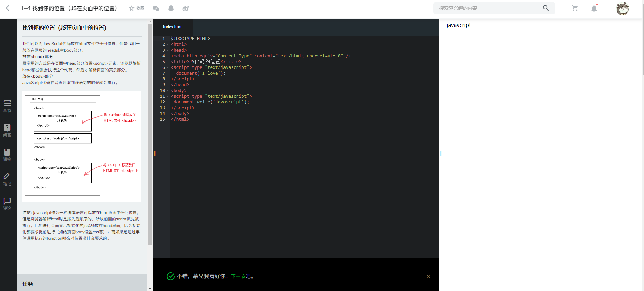The image size is (644, 291).
Task: Click the closing </body> tag line
Action: tap(180, 114)
